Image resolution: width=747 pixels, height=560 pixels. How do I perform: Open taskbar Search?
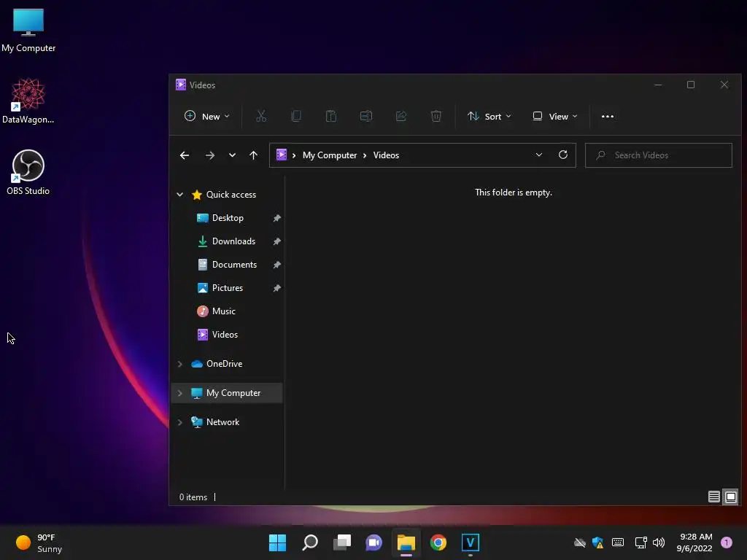click(x=309, y=542)
